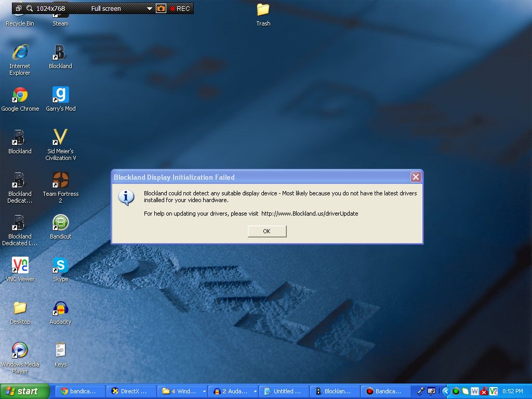Show hidden system tray icons
Screen dimensions: 532x399
pos(446,392)
